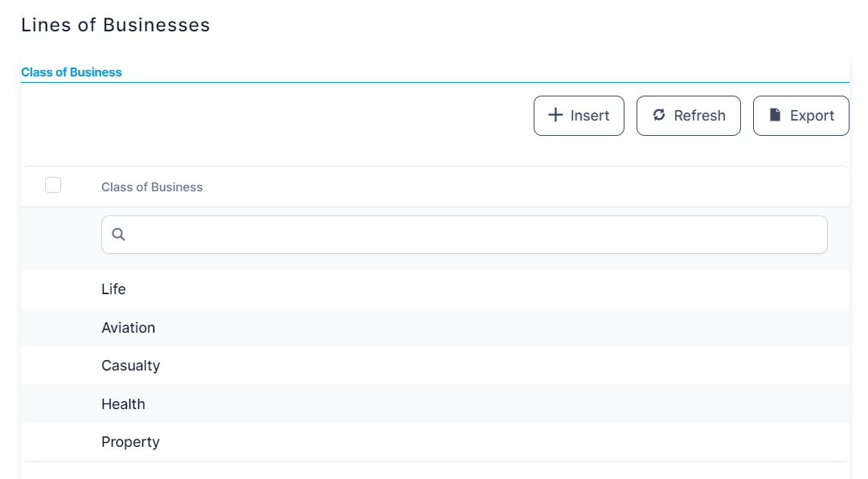Switch to the Class of Business tab
This screenshot has width=868, height=479.
(x=72, y=72)
